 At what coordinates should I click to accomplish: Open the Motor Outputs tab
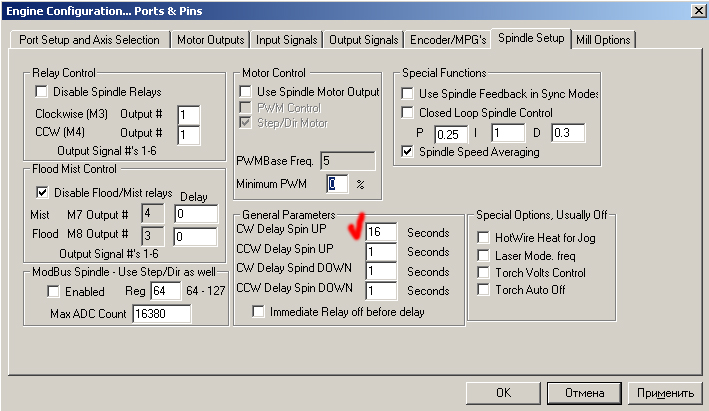click(x=210, y=40)
